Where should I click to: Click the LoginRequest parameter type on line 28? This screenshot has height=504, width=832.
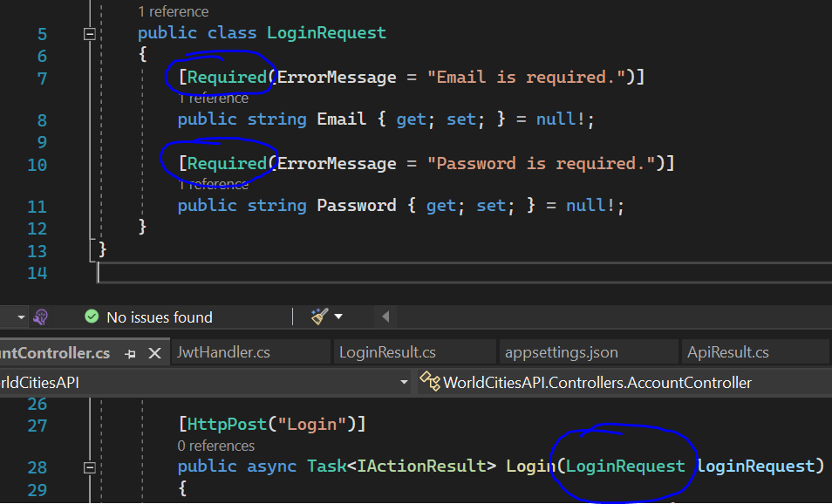click(625, 467)
